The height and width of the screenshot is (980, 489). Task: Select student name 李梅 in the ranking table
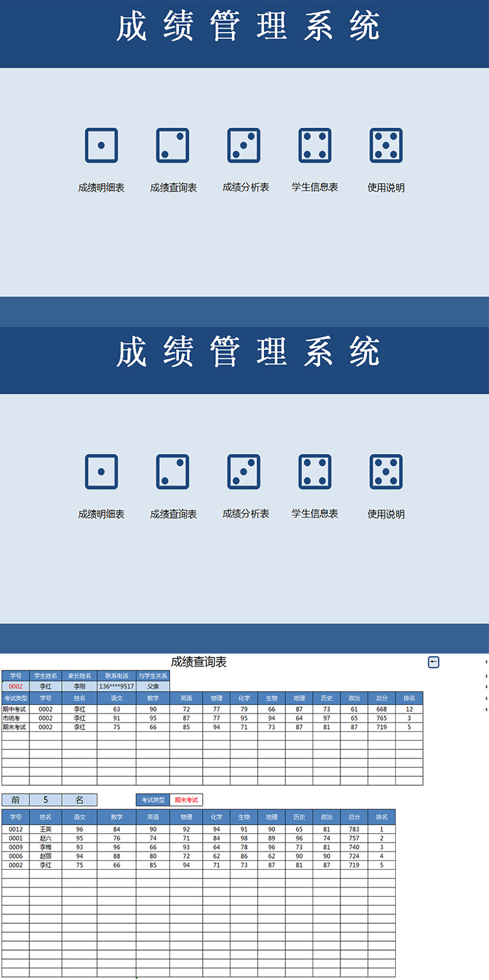[x=46, y=847]
